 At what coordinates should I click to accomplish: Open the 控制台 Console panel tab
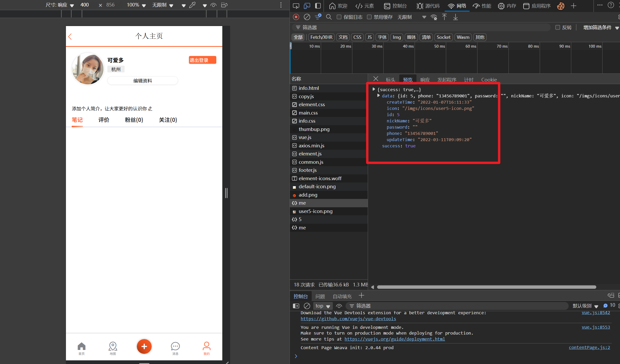(396, 6)
